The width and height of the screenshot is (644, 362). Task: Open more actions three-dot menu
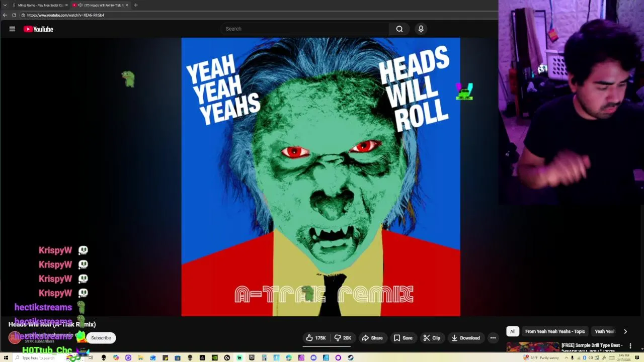(x=493, y=338)
